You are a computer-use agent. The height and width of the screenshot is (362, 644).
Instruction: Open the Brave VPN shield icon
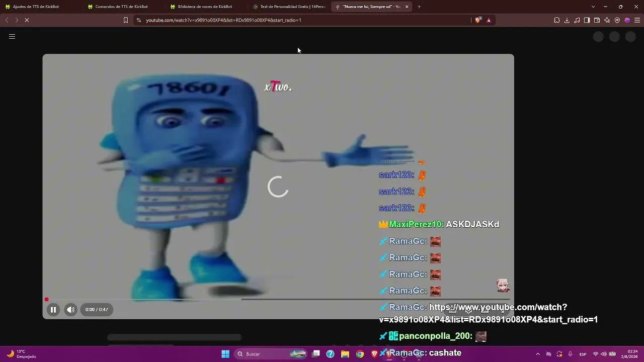[x=617, y=20]
